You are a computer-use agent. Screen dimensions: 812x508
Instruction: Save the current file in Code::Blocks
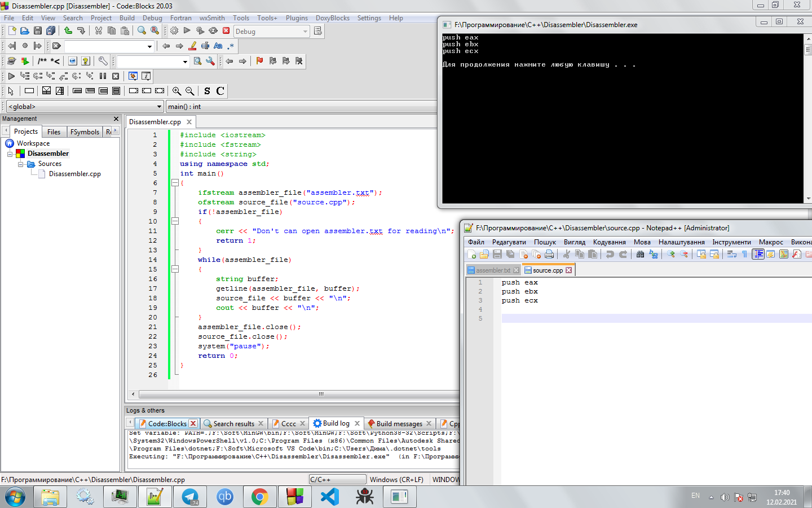point(37,31)
